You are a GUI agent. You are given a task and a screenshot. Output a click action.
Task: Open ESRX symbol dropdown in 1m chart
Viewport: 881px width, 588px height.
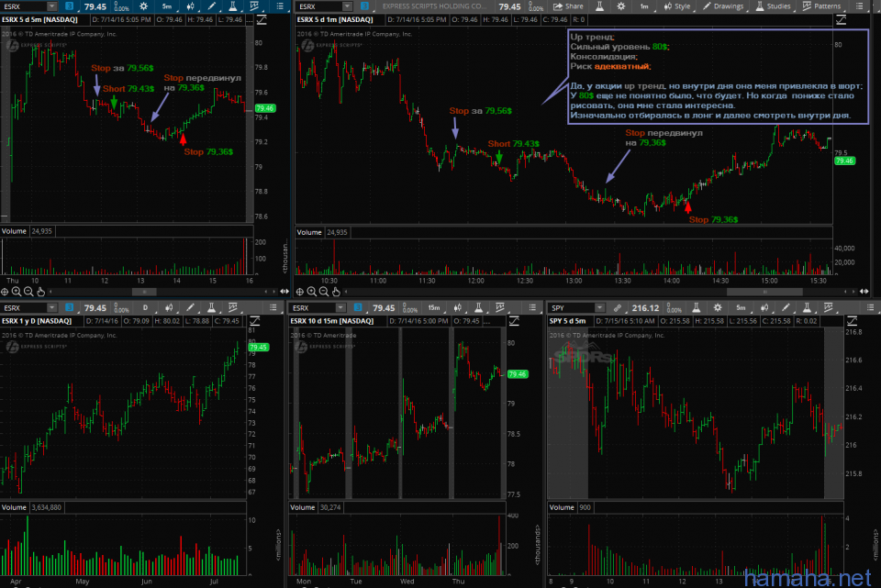click(347, 6)
